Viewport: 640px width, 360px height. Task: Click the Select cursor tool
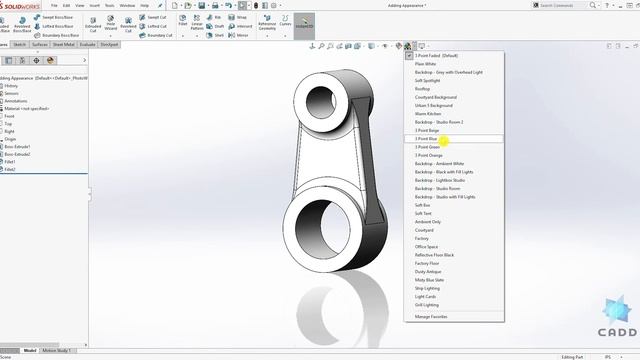(242, 6)
